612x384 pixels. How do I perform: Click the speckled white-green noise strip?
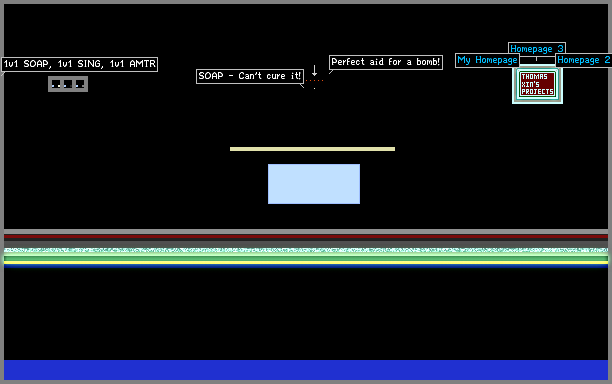click(x=306, y=250)
